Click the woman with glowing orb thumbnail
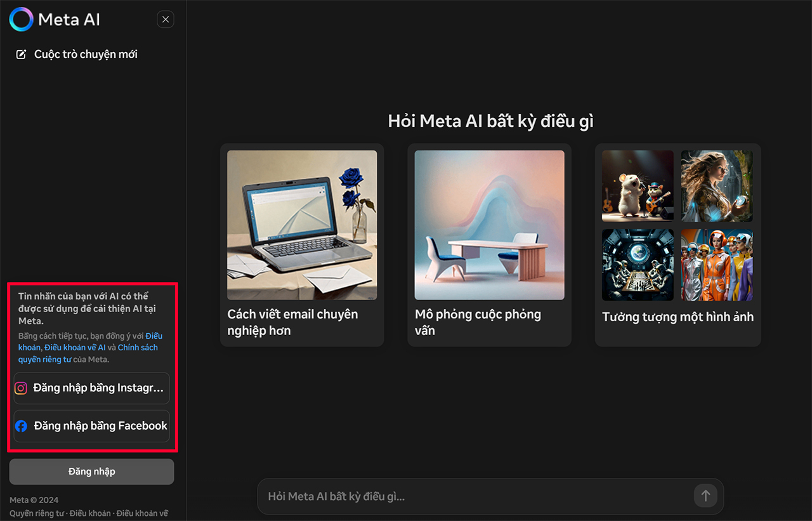Viewport: 812px width, 521px height. pyautogui.click(x=717, y=185)
